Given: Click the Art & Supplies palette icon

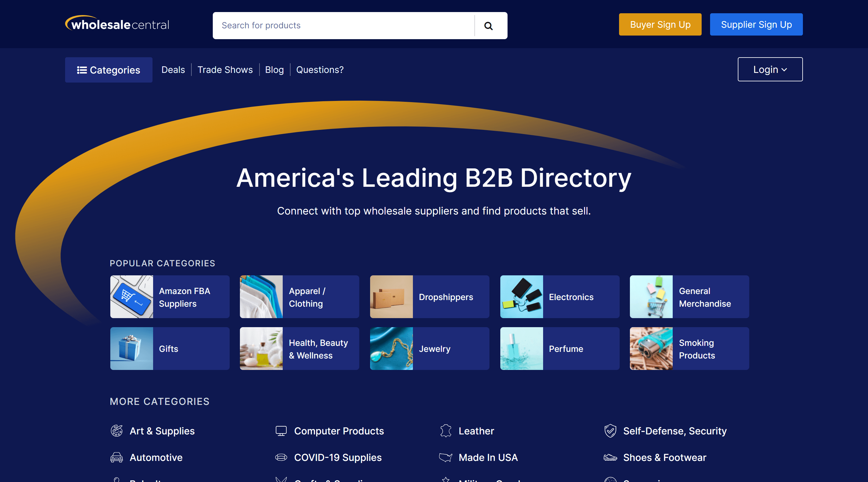Looking at the screenshot, I should click(x=117, y=431).
